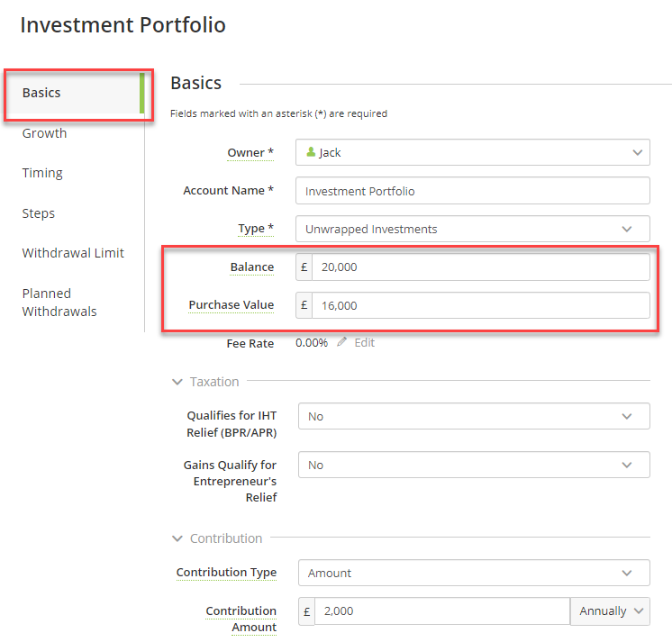Image resolution: width=672 pixels, height=642 pixels.
Task: Open the Gains Qualify for Entrepreneur's Relief dropdown
Action: [474, 465]
